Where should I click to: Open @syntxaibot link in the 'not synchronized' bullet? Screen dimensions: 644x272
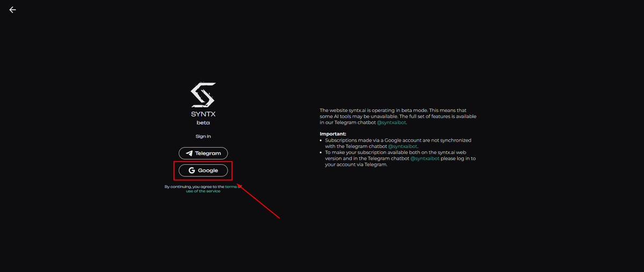click(402, 146)
